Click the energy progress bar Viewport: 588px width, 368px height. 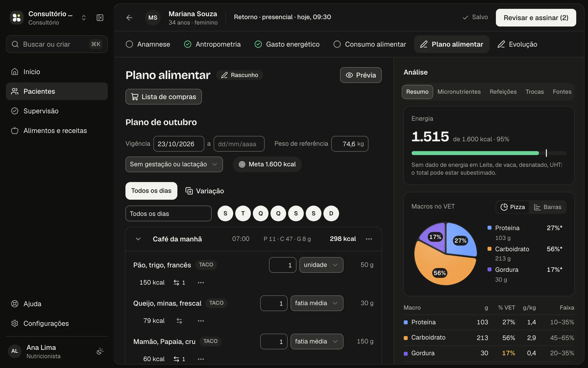tap(489, 153)
